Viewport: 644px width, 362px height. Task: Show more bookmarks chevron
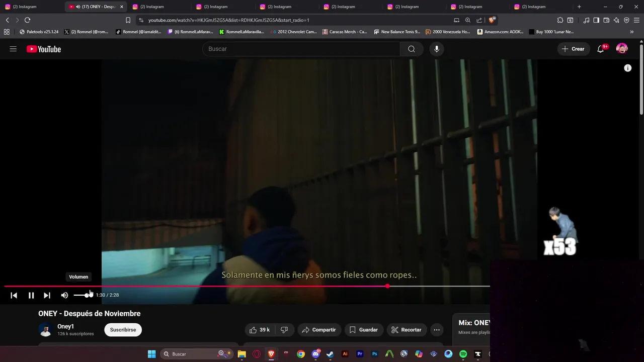(x=632, y=32)
